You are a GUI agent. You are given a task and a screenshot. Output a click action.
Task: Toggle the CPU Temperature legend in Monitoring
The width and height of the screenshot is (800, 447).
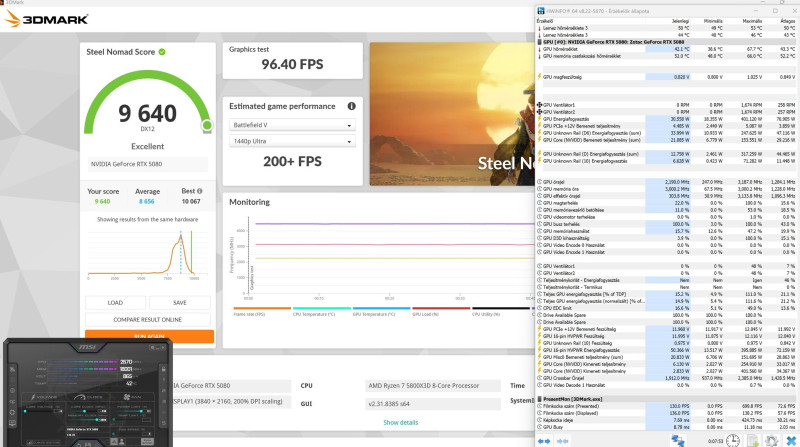pos(321,311)
